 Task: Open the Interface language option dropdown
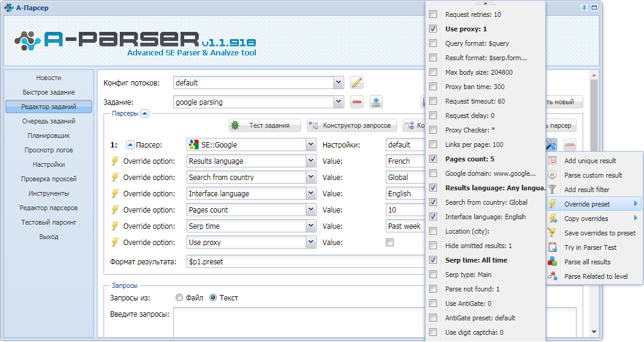click(311, 194)
